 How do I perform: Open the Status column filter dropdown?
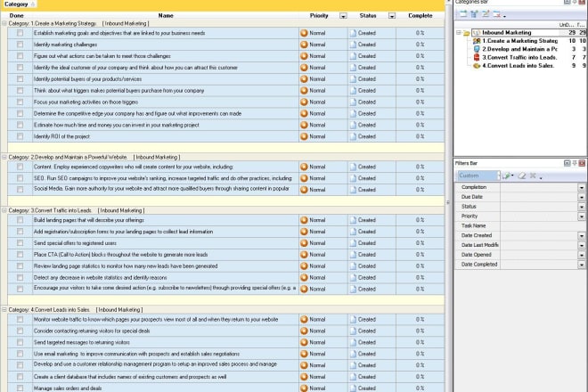coord(391,16)
